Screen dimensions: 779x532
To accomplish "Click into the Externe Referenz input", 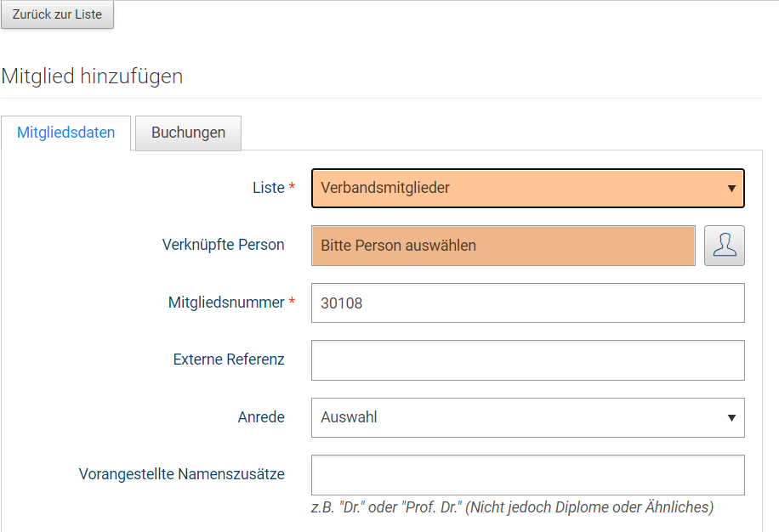I will click(x=527, y=359).
